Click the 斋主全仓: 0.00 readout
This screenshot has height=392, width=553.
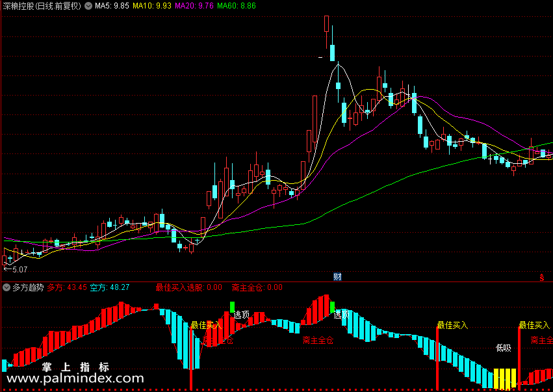tap(257, 287)
